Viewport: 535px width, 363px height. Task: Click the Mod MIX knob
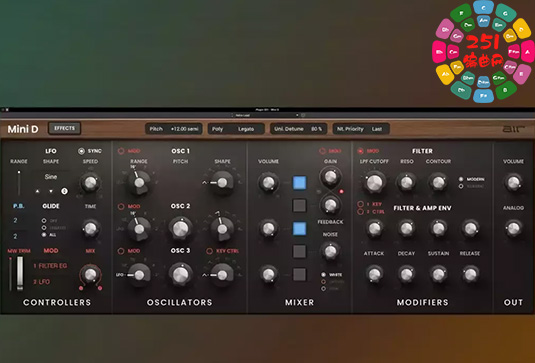90,274
